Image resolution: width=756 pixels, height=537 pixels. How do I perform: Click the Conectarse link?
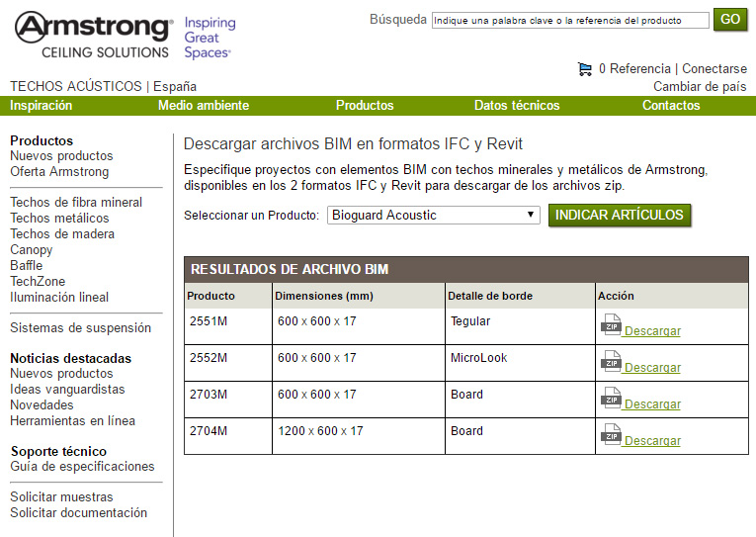714,68
